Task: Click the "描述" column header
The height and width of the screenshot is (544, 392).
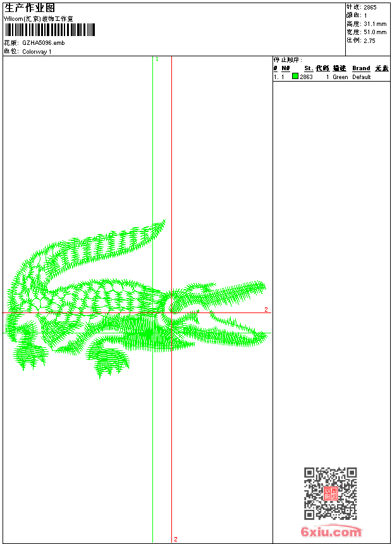Action: coord(340,68)
